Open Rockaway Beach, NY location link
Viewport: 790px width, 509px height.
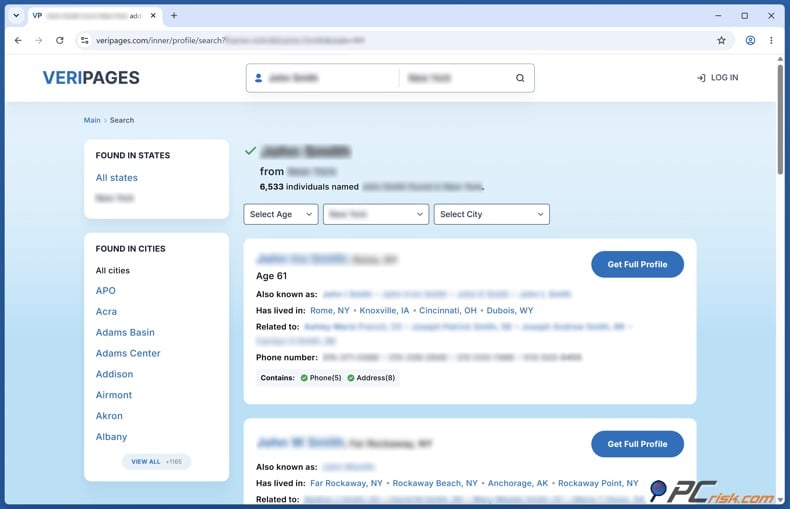[435, 483]
